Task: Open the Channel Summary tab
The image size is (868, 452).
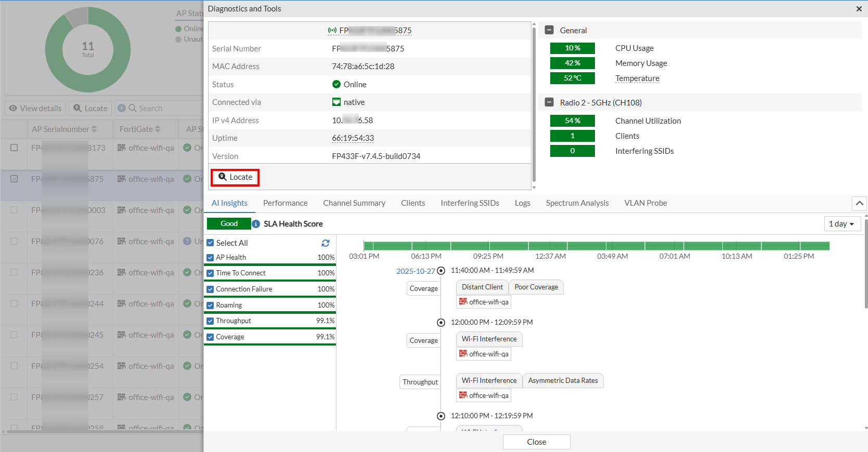Action: click(x=354, y=203)
